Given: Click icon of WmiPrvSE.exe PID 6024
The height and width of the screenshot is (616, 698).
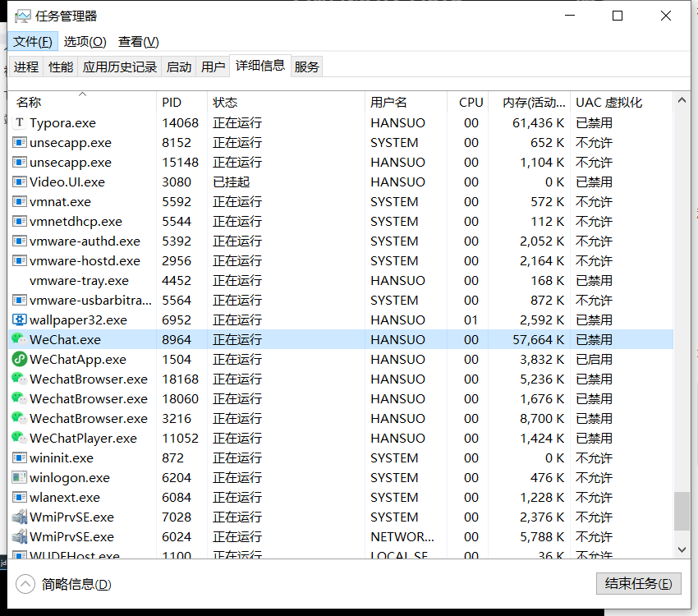Looking at the screenshot, I should coord(19,536).
